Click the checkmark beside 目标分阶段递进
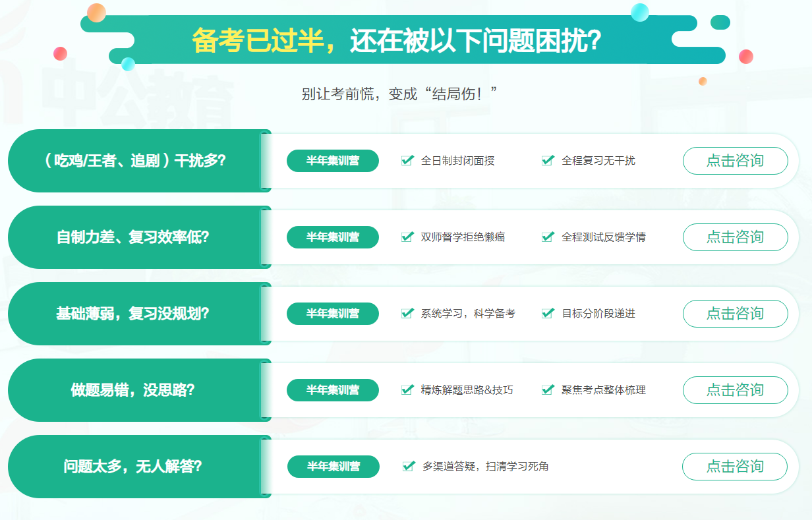This screenshot has width=812, height=520. point(545,314)
